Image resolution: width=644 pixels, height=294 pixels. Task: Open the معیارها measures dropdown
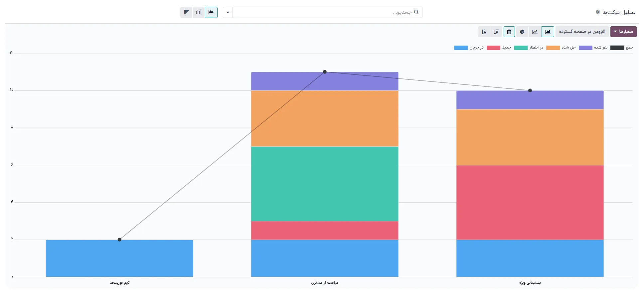pyautogui.click(x=623, y=32)
